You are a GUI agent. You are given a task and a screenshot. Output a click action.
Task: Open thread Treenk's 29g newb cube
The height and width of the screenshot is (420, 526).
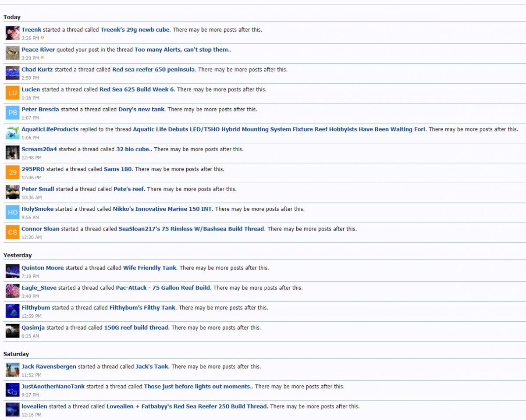pyautogui.click(x=135, y=30)
